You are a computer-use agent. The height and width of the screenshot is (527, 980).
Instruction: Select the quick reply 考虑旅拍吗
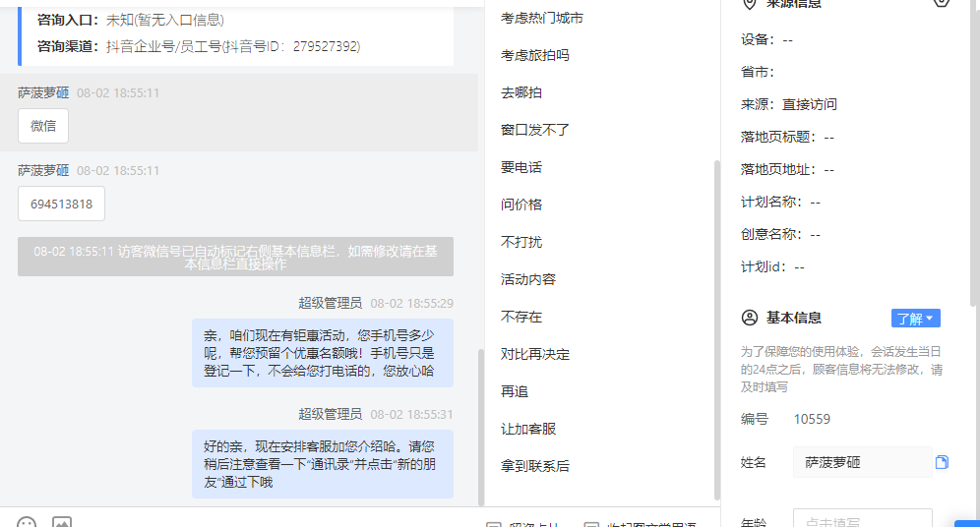535,56
